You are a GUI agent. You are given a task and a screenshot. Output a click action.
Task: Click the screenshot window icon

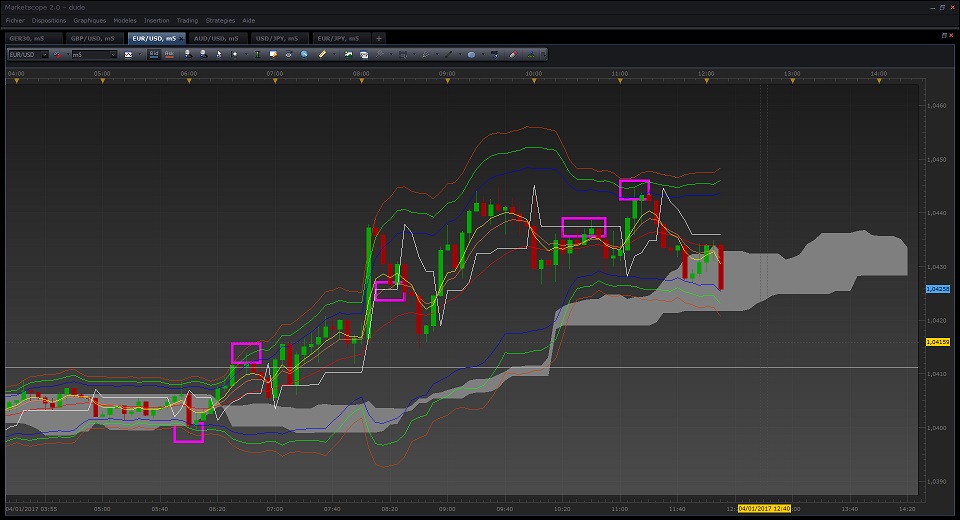364,55
